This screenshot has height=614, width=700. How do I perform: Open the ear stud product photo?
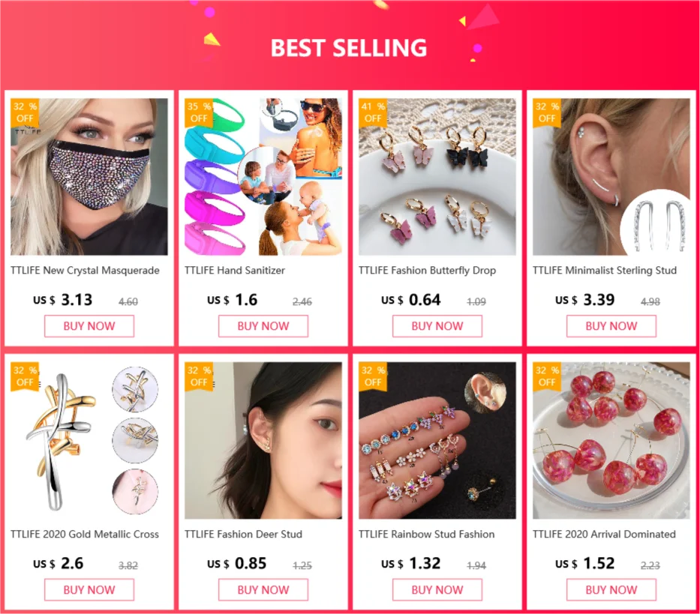[x=611, y=177]
